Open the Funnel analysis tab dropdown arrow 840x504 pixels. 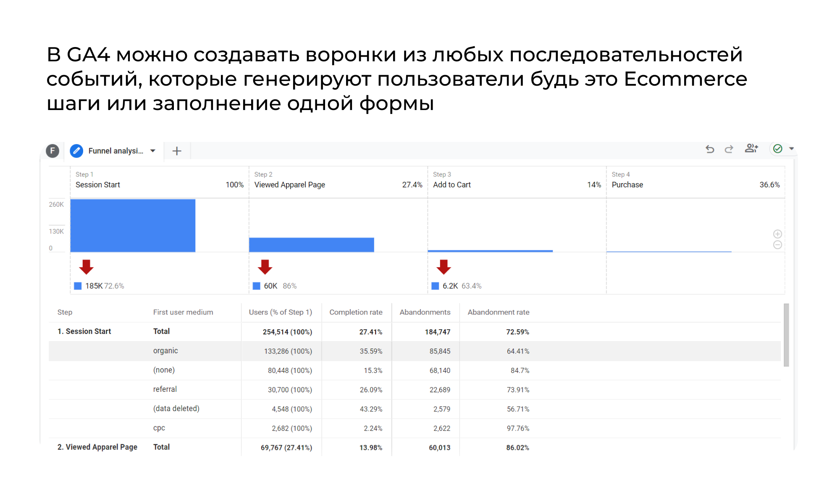(153, 151)
